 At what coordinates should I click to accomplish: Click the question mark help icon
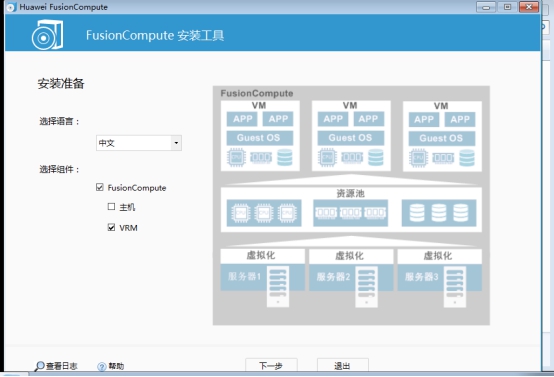[x=101, y=367]
